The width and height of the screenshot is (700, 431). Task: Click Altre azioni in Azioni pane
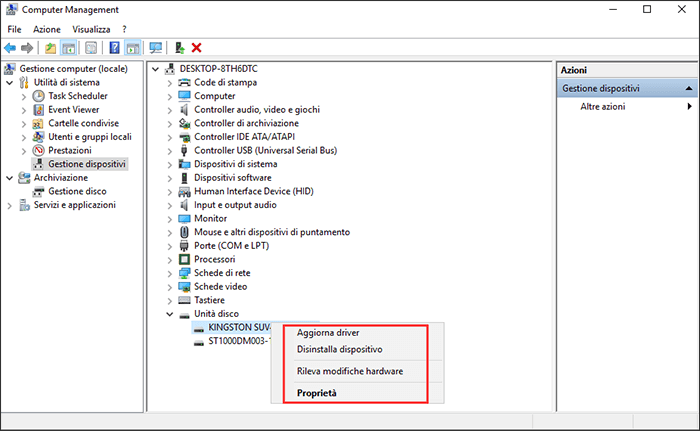point(603,106)
